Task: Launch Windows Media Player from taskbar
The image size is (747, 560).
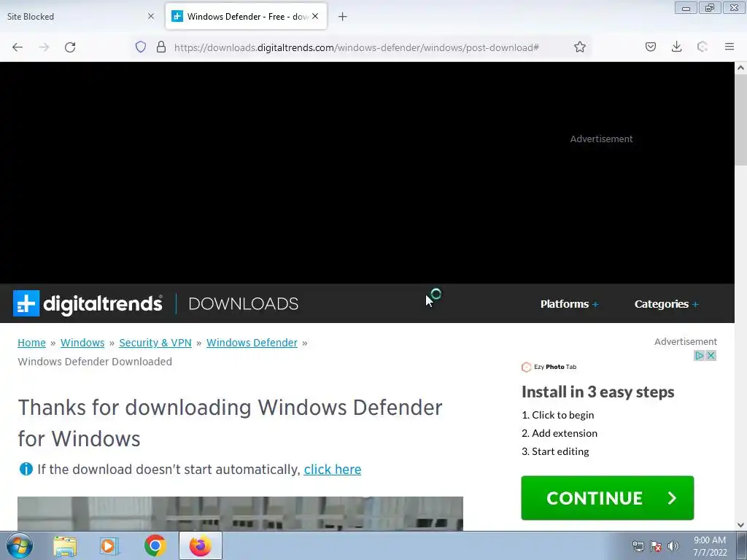Action: tap(109, 546)
